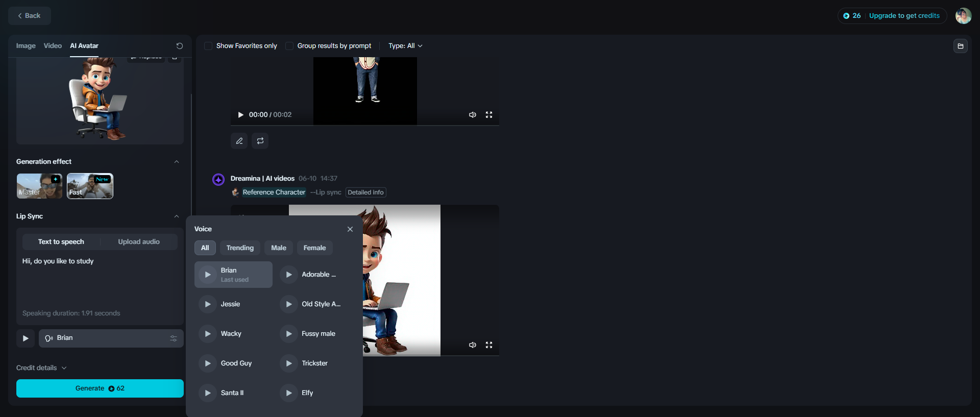The image size is (980, 417).
Task: Expand Credit details
Action: tap(41, 368)
